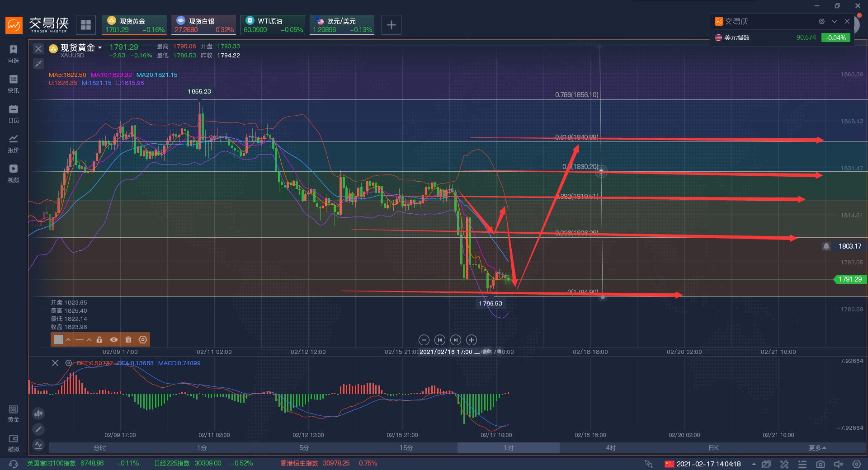This screenshot has height=470, width=868.
Task: Open the 自选 watchlist in the sidebar
Action: click(13, 54)
